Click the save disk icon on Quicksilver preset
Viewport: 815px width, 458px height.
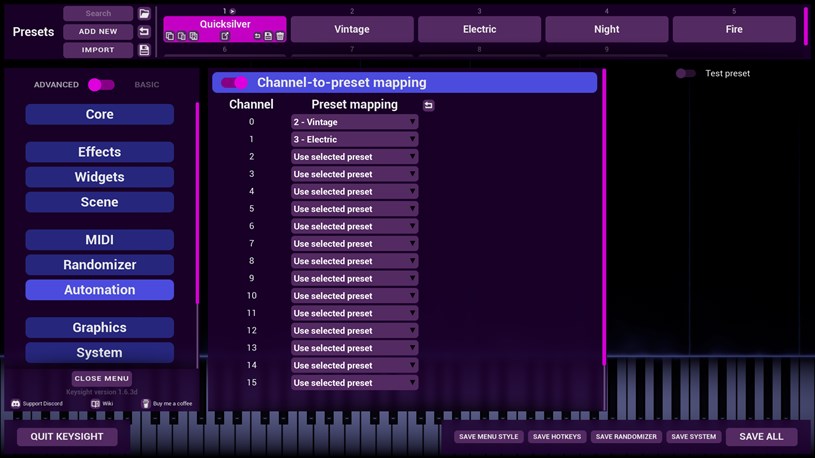(x=268, y=36)
